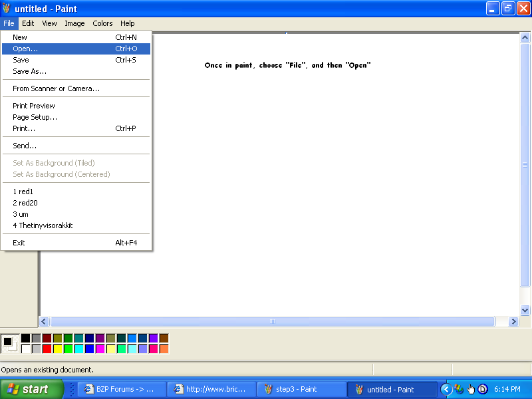The image size is (532, 399).
Task: Expand hidden tray icons with the chevron
Action: 446,389
